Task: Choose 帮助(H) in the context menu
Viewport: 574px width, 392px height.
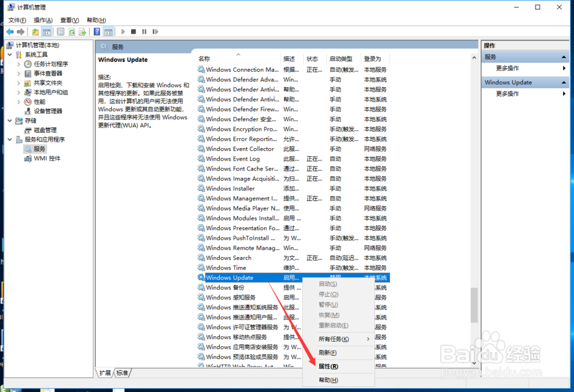Action: click(339, 380)
